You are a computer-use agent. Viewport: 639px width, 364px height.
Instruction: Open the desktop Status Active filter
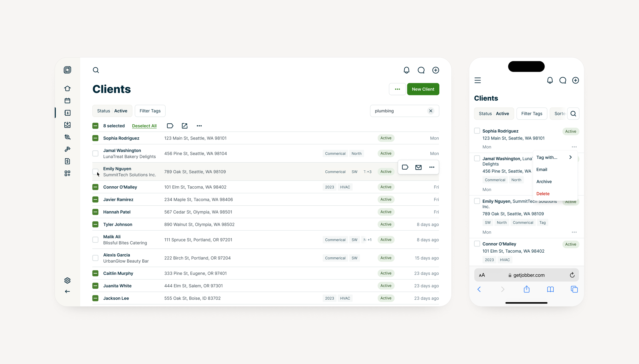112,111
